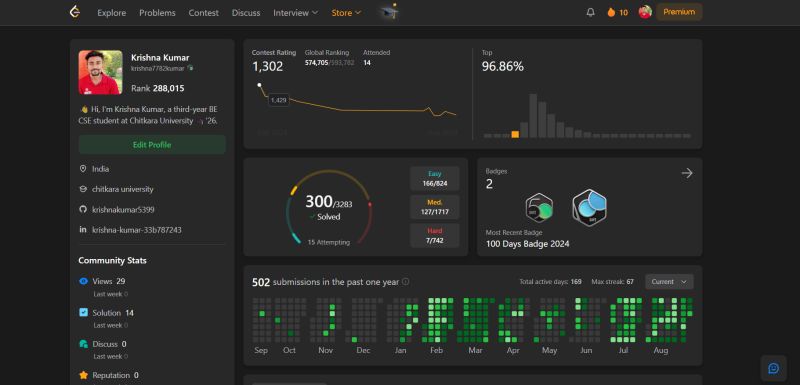Check the streak flame counter
The width and height of the screenshot is (800, 385).
pyautogui.click(x=617, y=12)
